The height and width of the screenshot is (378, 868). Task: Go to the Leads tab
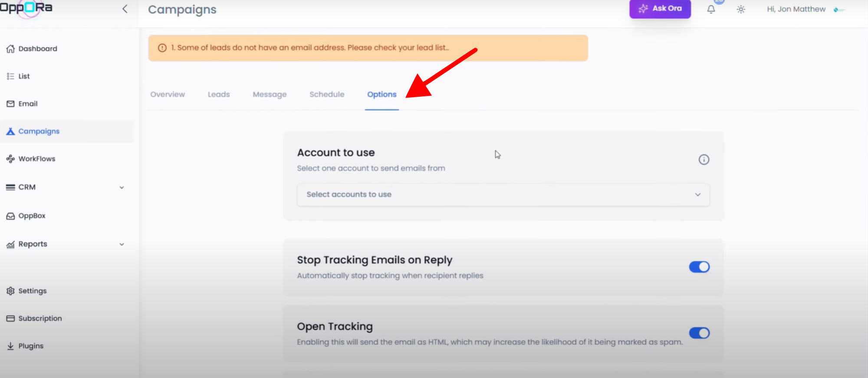[219, 94]
